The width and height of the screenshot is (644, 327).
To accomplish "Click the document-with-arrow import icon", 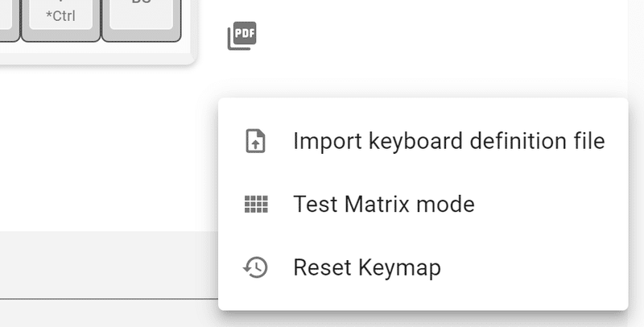I will click(x=255, y=142).
